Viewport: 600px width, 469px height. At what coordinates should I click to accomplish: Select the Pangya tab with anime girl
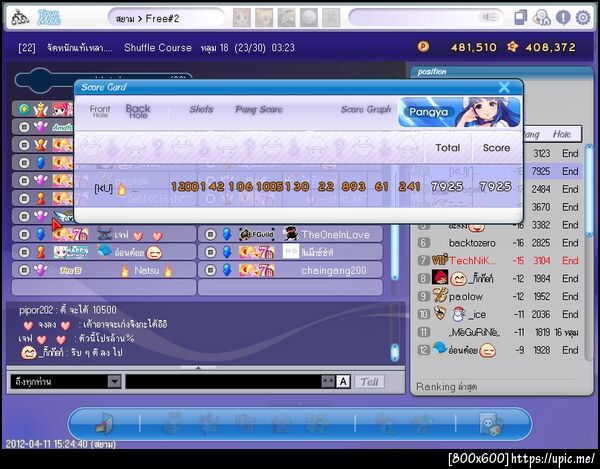point(459,112)
